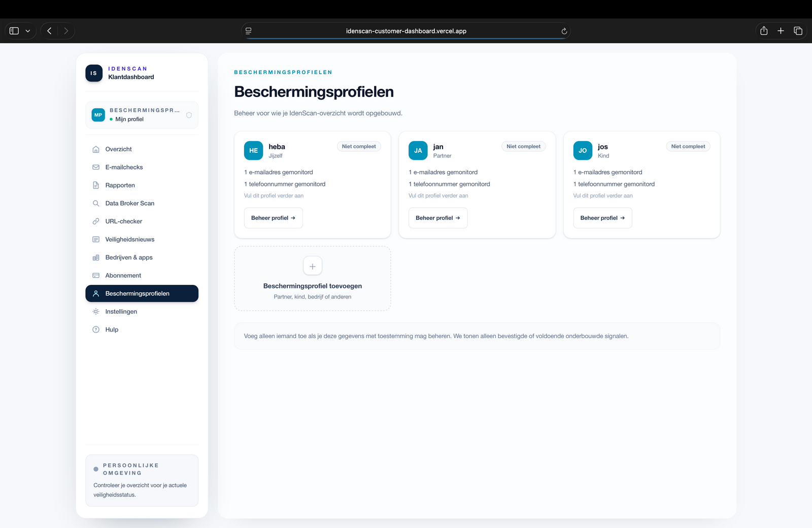Click '1 telefoonnummer gemonitord' on jan's card
The width and height of the screenshot is (812, 528).
pyautogui.click(x=450, y=184)
